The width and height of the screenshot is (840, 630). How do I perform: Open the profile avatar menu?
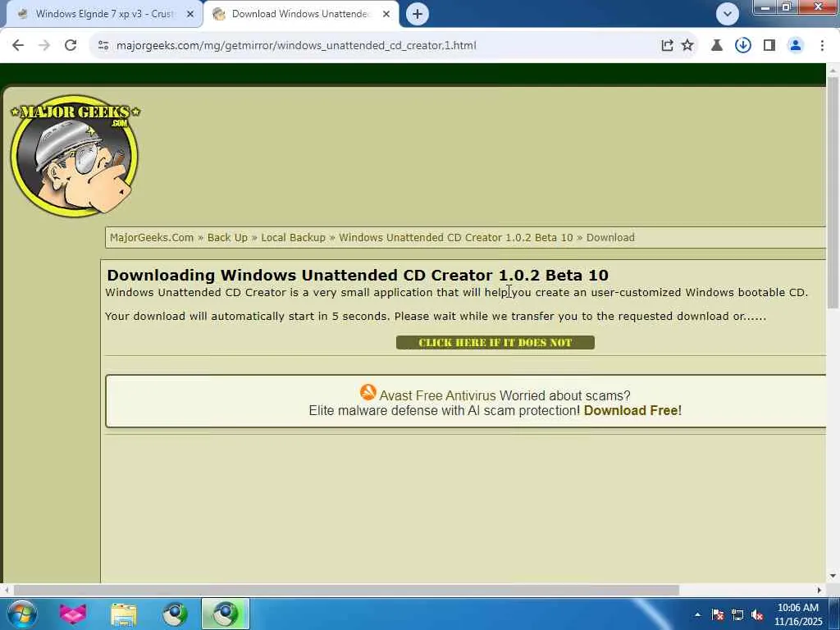796,46
